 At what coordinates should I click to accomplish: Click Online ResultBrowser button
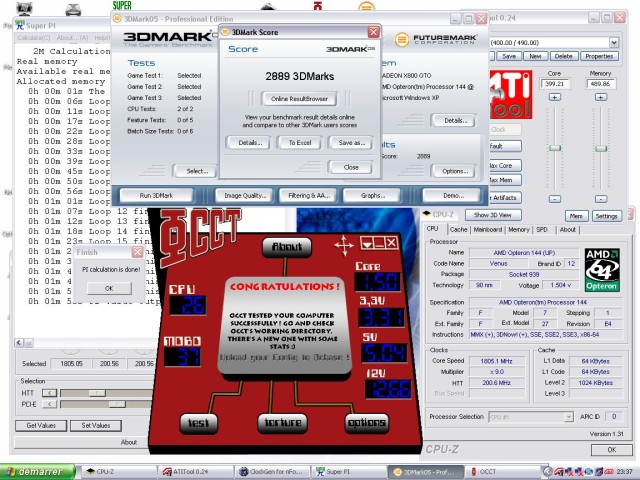pyautogui.click(x=299, y=99)
